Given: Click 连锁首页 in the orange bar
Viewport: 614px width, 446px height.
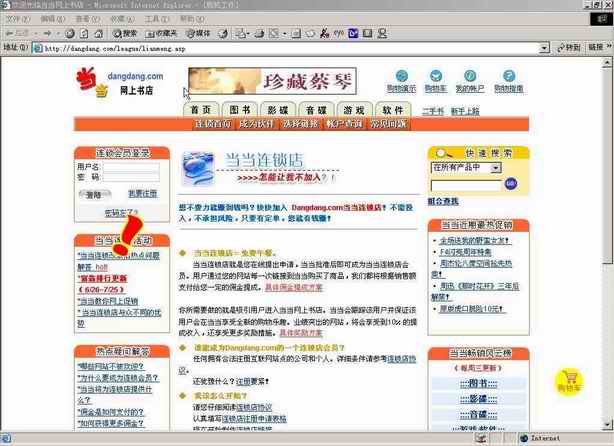Looking at the screenshot, I should (213, 124).
